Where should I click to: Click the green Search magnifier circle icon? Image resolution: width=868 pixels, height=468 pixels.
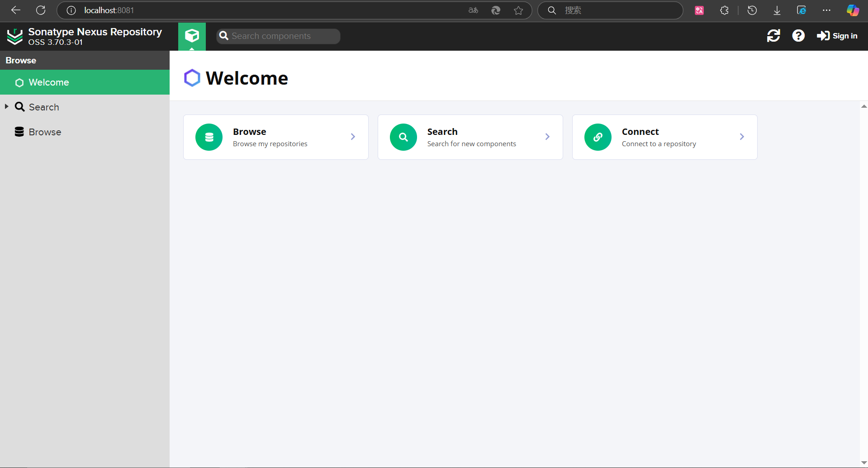tap(403, 137)
